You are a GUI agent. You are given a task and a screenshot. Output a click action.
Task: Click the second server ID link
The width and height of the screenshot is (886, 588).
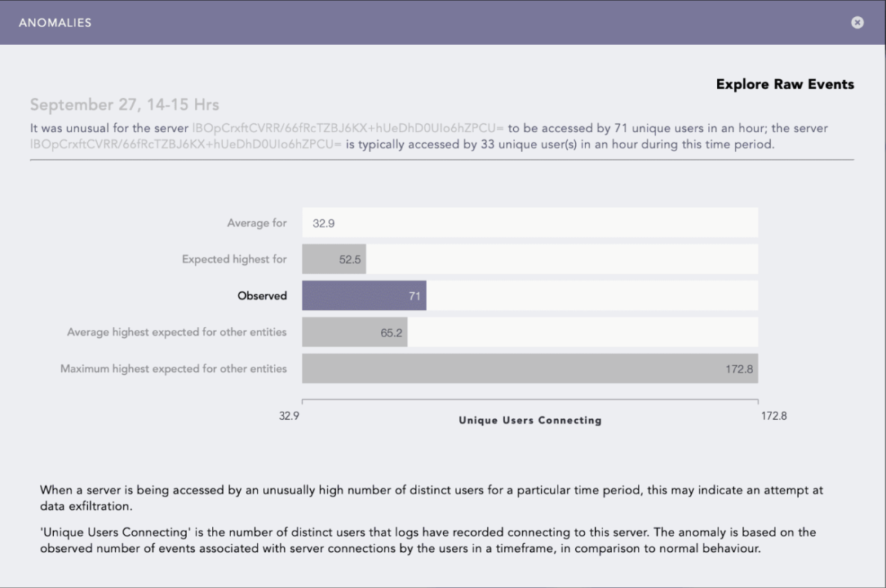tap(186, 145)
